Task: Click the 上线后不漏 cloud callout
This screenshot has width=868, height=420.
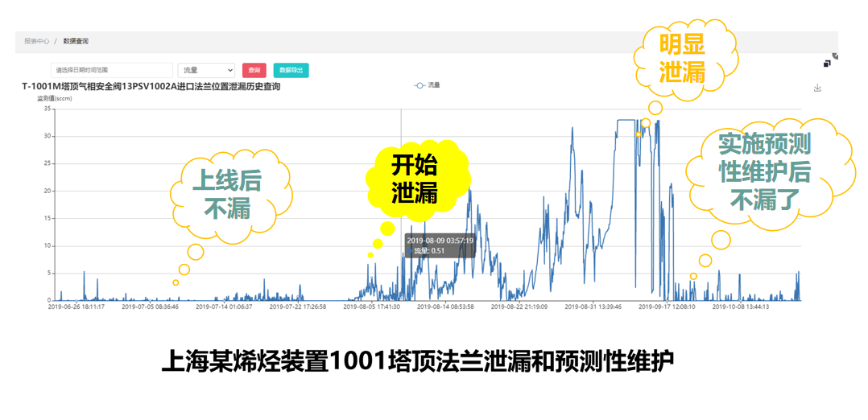Action: pos(227,196)
